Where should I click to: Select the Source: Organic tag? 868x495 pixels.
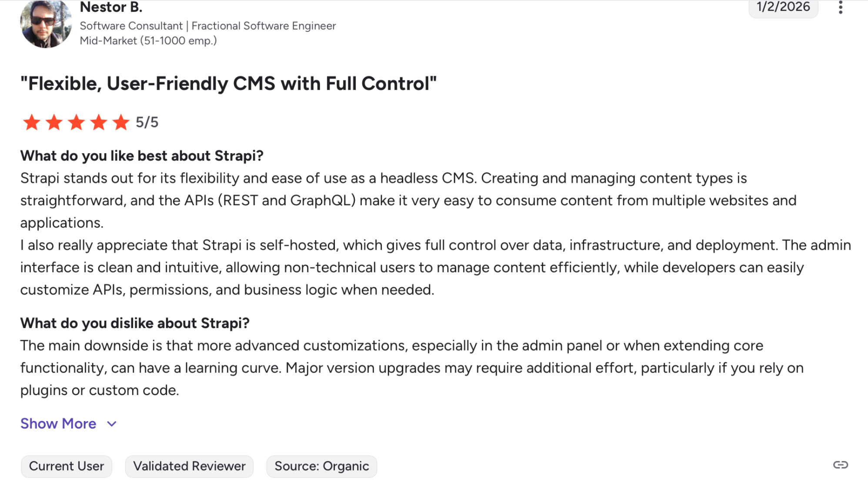[321, 466]
